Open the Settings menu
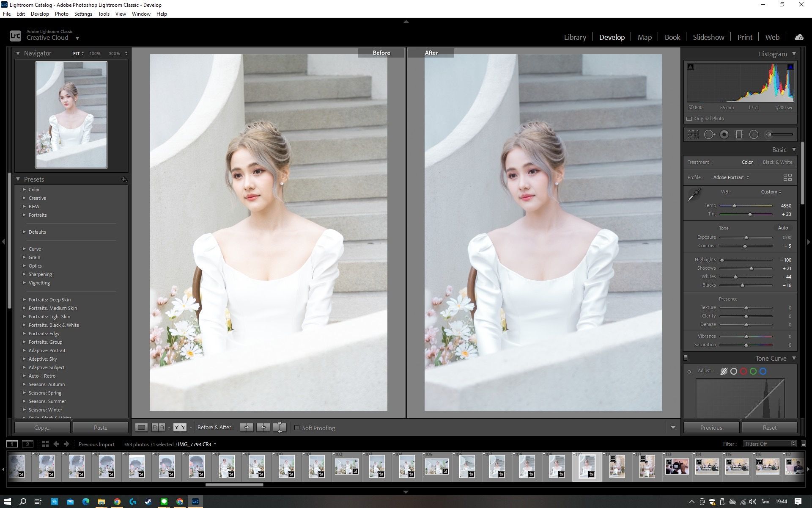The width and height of the screenshot is (812, 508). (83, 14)
